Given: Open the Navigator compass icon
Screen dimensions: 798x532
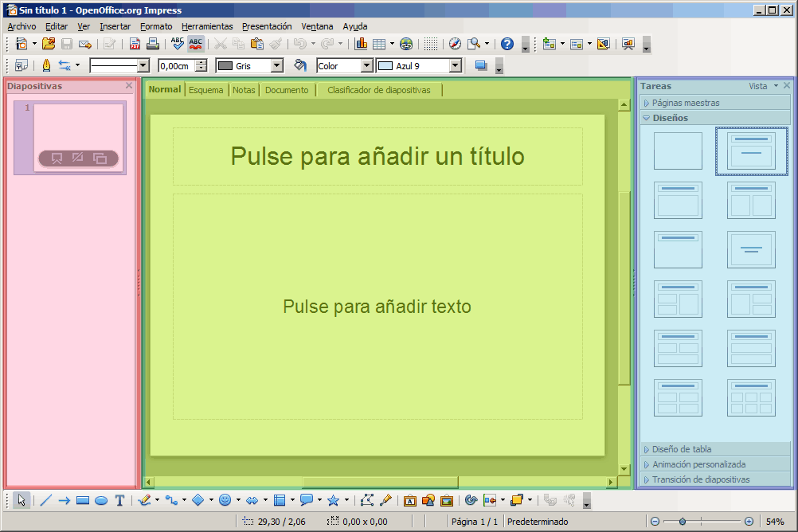Looking at the screenshot, I should [x=455, y=44].
